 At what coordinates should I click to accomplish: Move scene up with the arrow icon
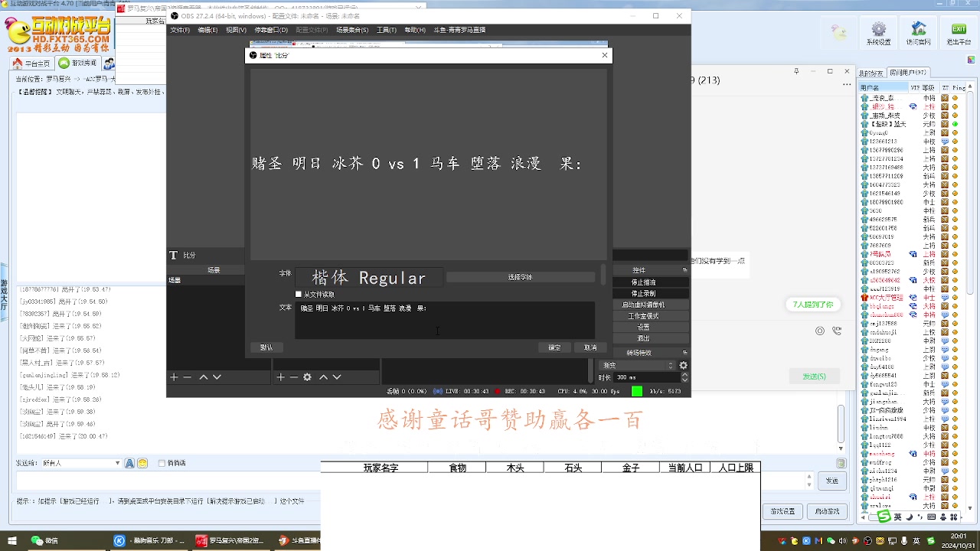coord(204,377)
